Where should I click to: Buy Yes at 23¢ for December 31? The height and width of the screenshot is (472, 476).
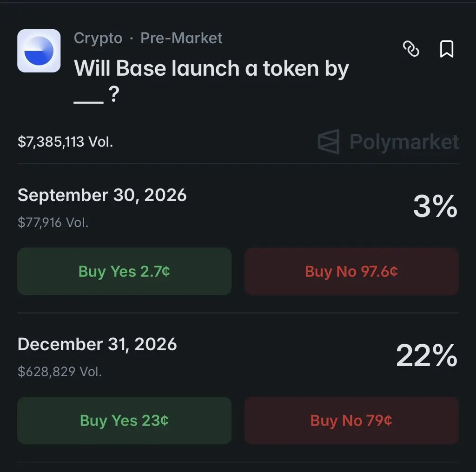pos(124,420)
